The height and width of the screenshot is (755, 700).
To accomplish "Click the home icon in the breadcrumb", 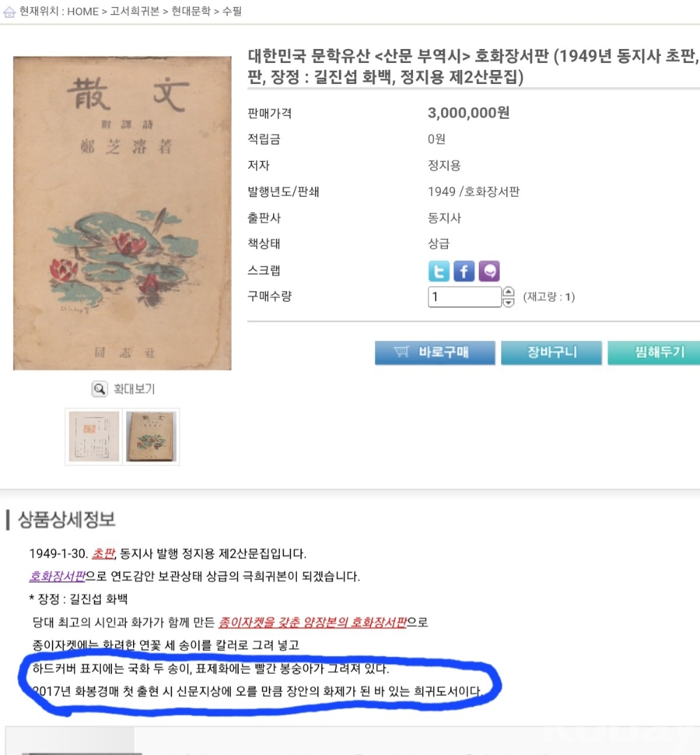I will [x=9, y=12].
